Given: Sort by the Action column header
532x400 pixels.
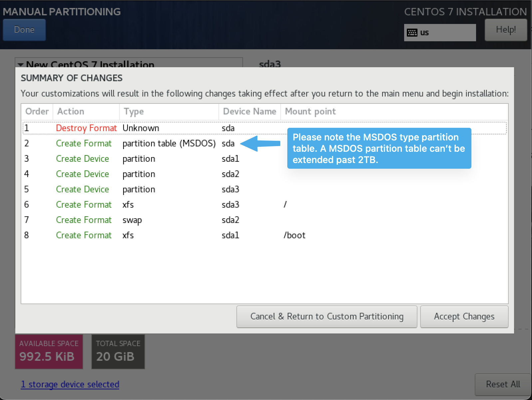Looking at the screenshot, I should point(86,111).
